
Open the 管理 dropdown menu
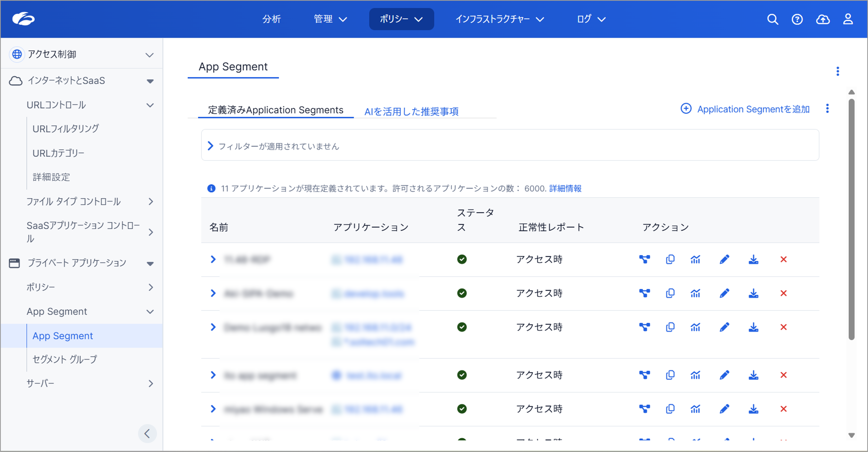(x=330, y=19)
